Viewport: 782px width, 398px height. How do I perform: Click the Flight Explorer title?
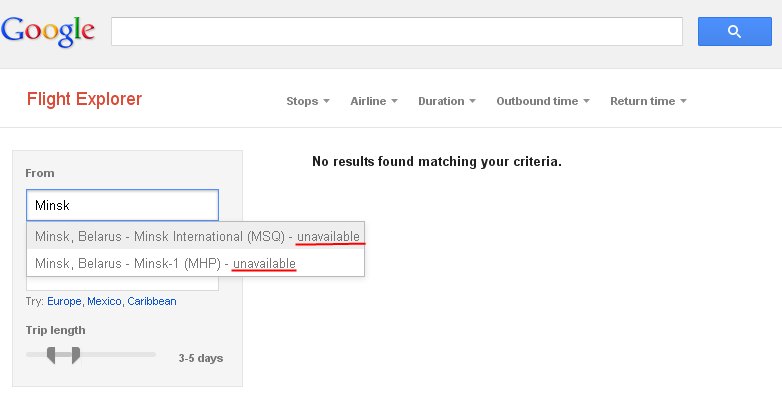[x=84, y=99]
